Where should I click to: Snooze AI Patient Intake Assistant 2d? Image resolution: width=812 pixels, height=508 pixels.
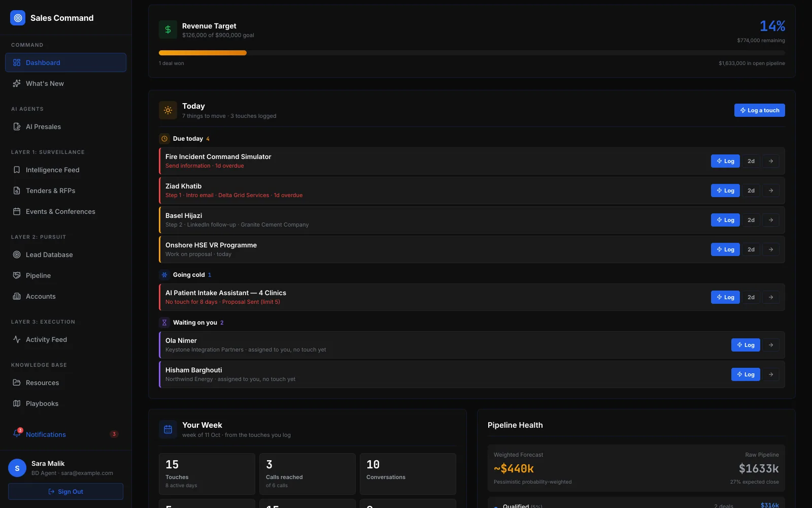[751, 297]
